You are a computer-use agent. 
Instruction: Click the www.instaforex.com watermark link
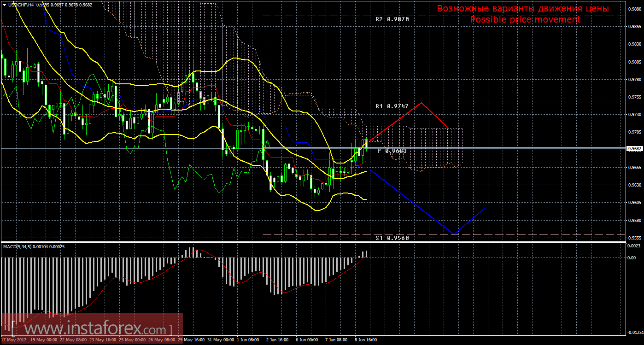click(x=91, y=330)
